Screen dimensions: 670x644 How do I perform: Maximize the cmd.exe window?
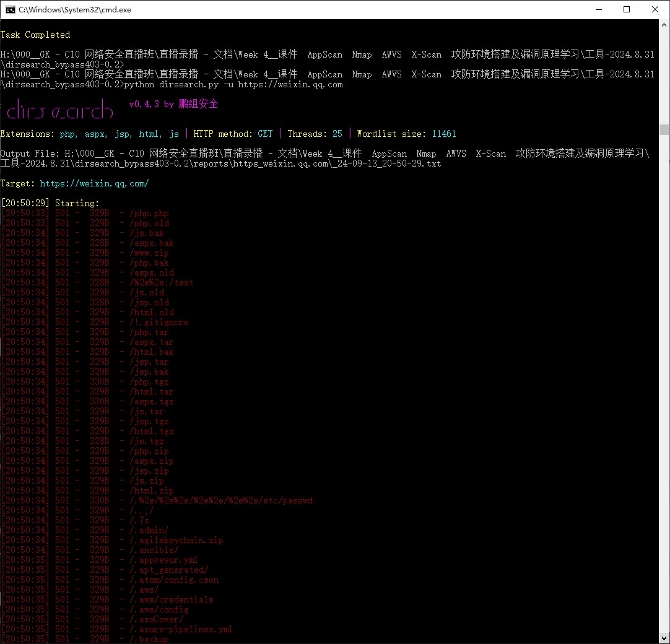coord(627,9)
